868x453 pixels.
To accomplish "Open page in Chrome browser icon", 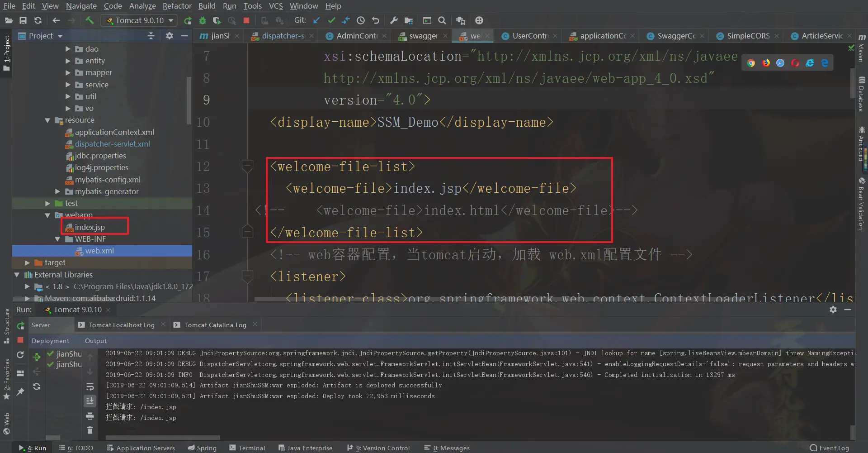I will [x=751, y=63].
